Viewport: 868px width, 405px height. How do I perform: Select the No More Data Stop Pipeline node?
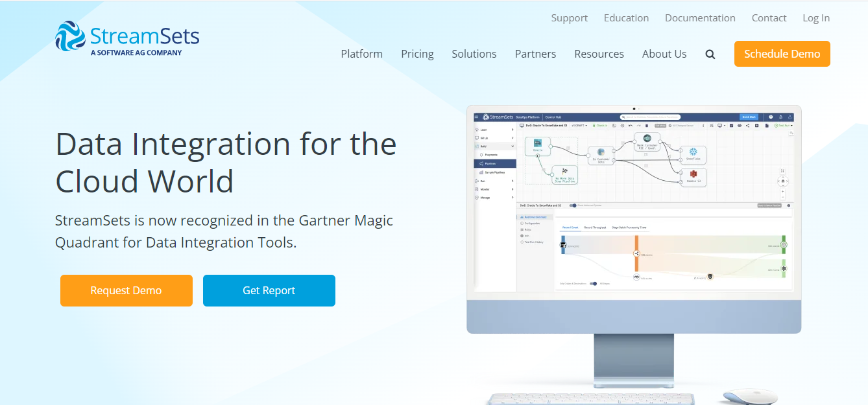pyautogui.click(x=565, y=175)
